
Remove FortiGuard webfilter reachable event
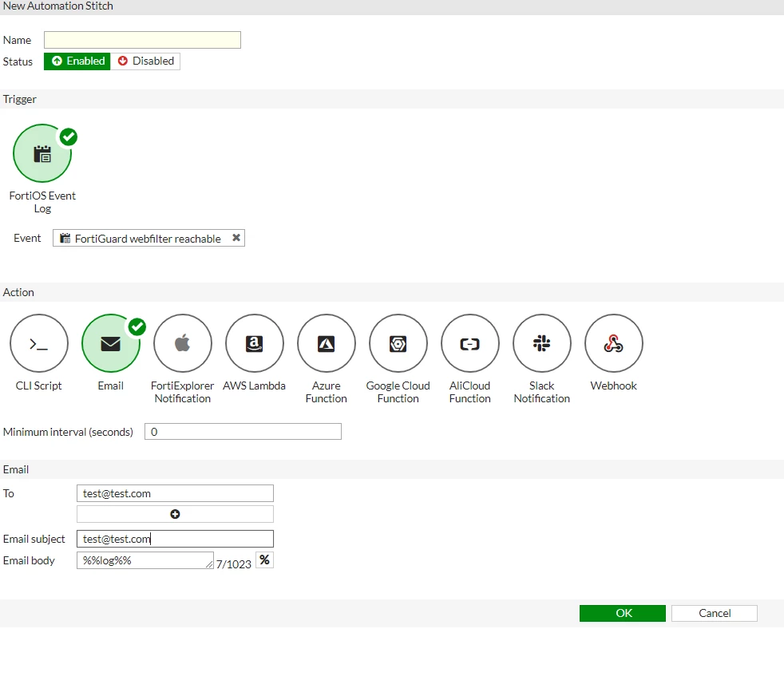point(236,238)
